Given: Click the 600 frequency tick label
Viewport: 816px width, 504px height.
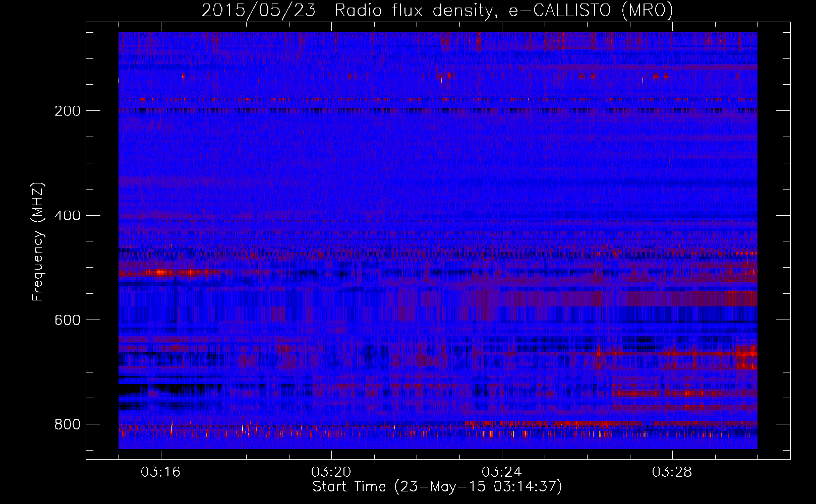Looking at the screenshot, I should [x=68, y=321].
